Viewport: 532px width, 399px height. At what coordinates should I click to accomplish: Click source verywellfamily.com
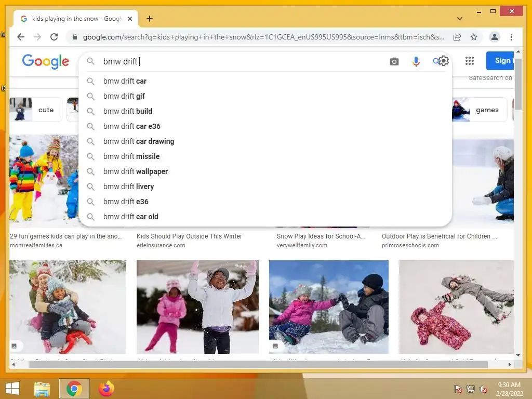[302, 245]
